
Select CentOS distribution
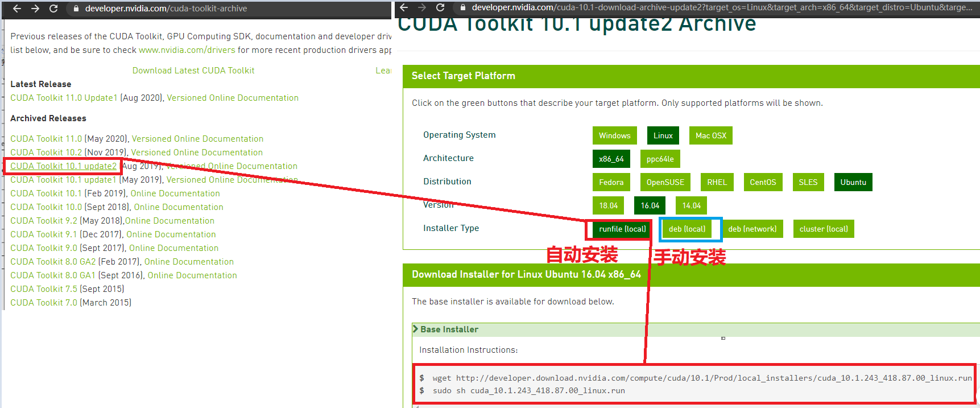[762, 182]
